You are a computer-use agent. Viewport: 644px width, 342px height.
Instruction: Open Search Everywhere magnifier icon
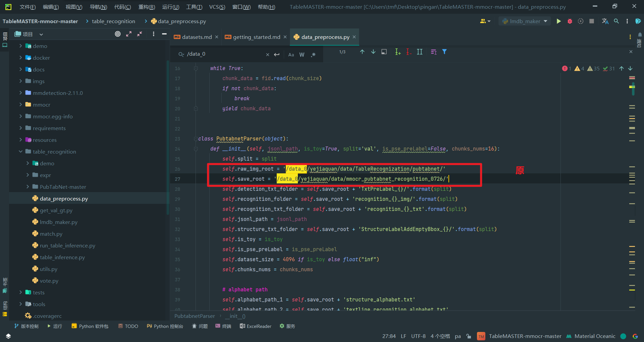pos(616,21)
